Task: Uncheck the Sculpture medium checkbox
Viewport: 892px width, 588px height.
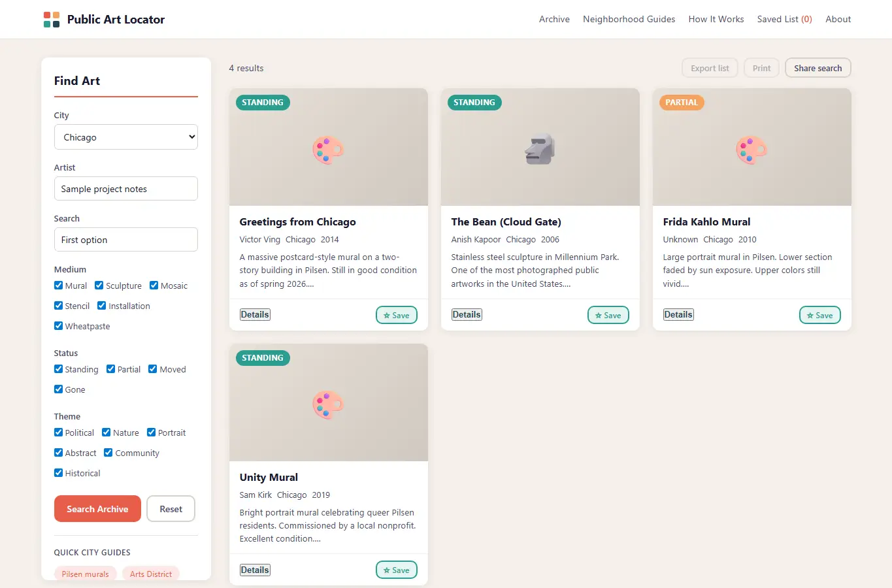Action: click(99, 286)
